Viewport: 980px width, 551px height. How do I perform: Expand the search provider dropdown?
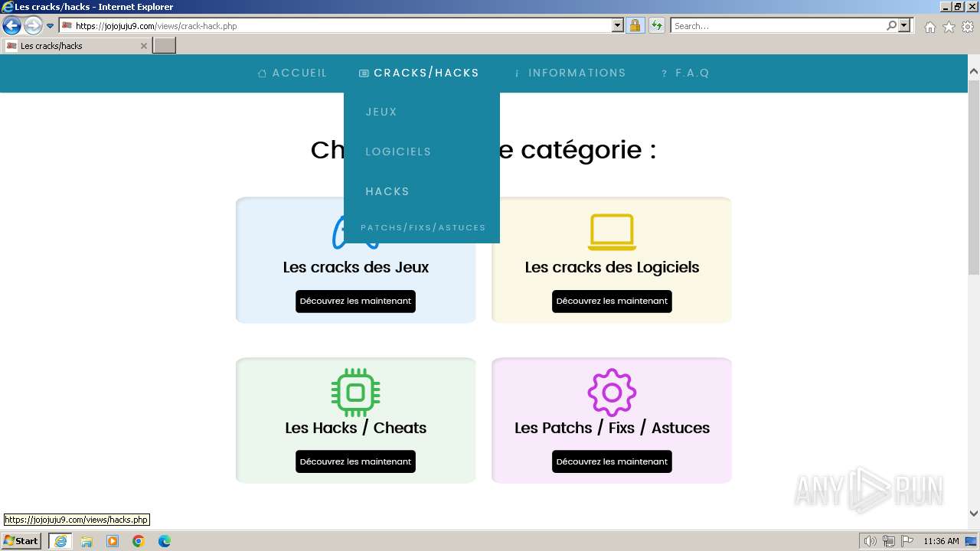point(905,26)
